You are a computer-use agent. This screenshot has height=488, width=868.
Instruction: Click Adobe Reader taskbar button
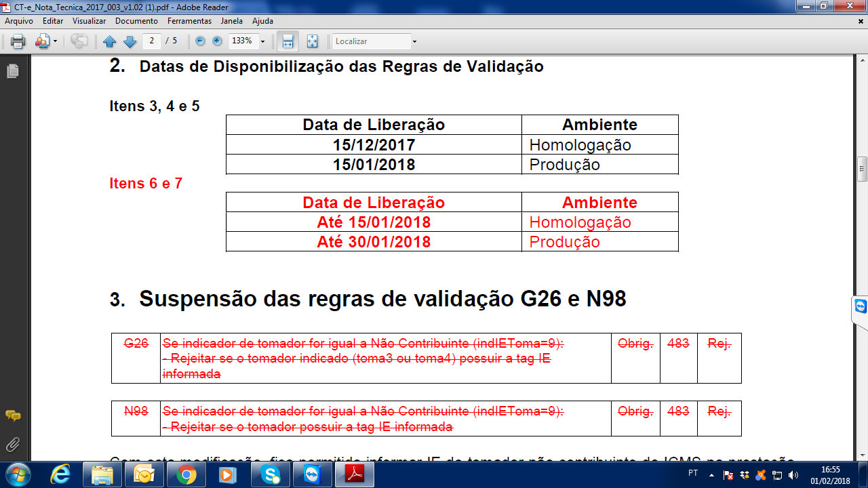coord(355,474)
